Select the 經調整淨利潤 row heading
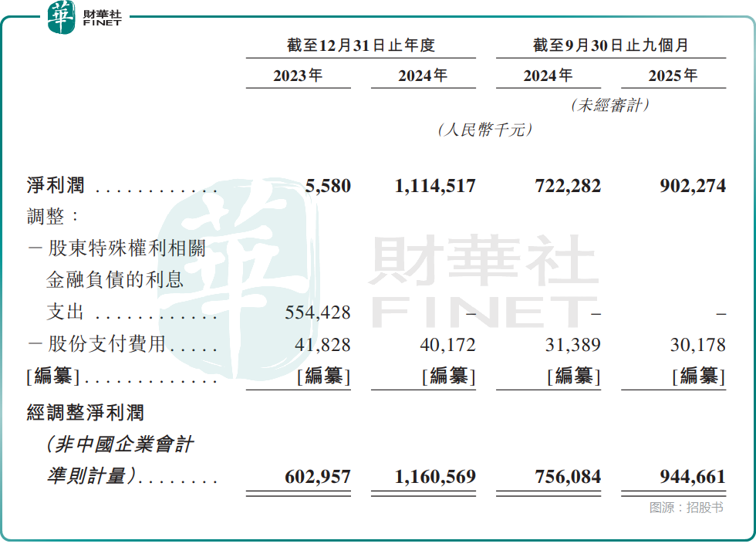This screenshot has width=756, height=557. (85, 413)
